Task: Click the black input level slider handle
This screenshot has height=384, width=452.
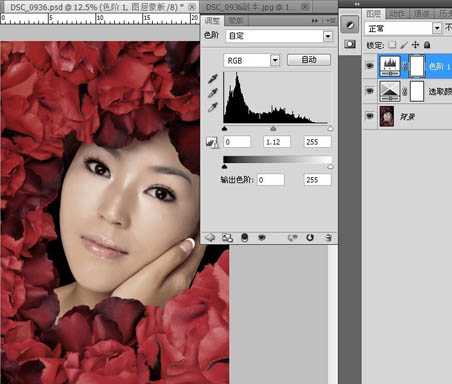Action: coord(225,128)
